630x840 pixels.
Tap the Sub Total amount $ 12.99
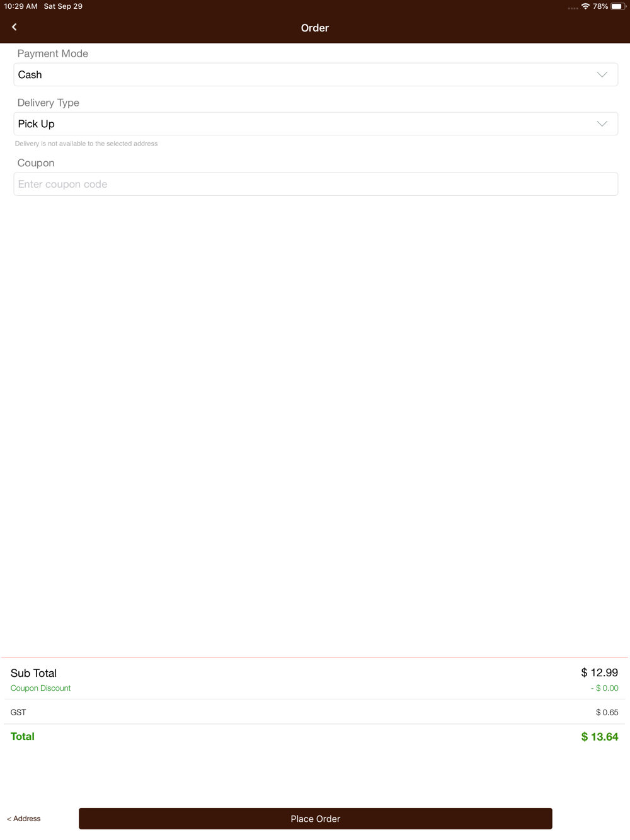pos(600,673)
